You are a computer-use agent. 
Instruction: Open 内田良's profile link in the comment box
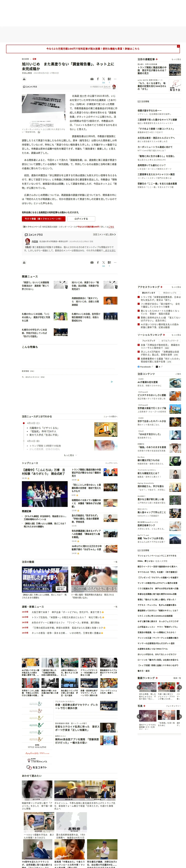tap(35, 241)
